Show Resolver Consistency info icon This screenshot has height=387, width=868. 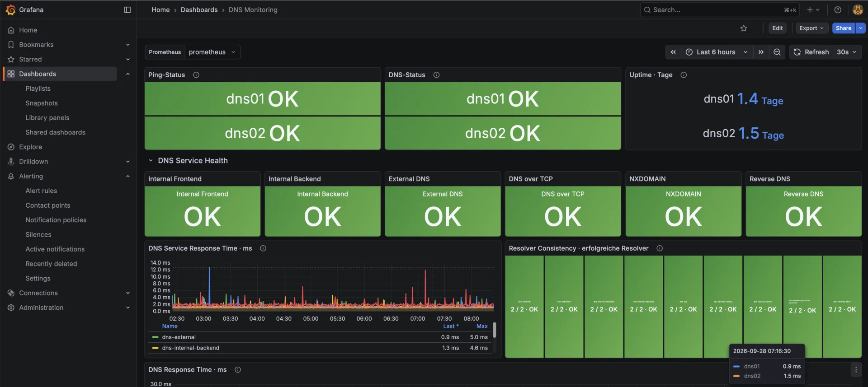coord(660,248)
